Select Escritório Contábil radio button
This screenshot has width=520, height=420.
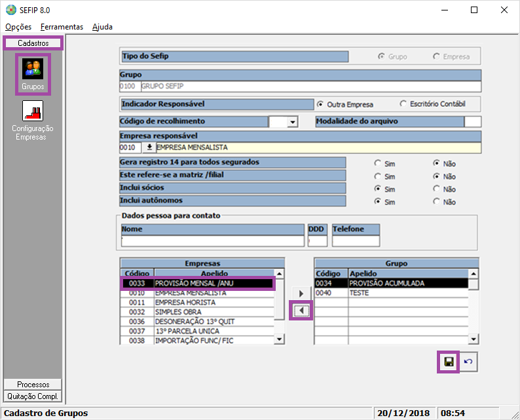pos(432,104)
